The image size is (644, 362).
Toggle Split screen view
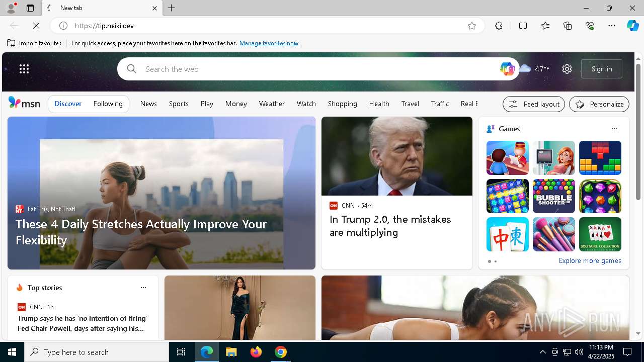pyautogui.click(x=523, y=26)
